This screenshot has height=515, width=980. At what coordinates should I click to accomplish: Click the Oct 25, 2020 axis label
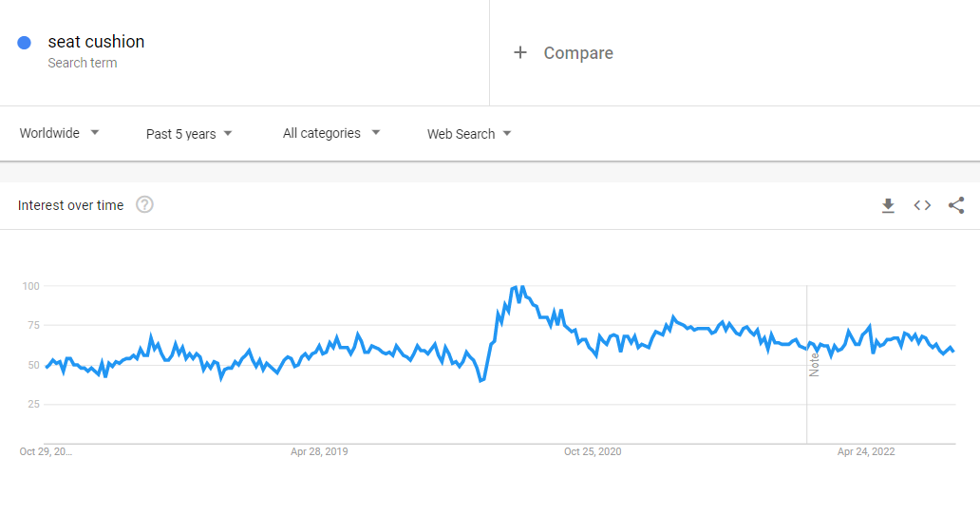(593, 451)
